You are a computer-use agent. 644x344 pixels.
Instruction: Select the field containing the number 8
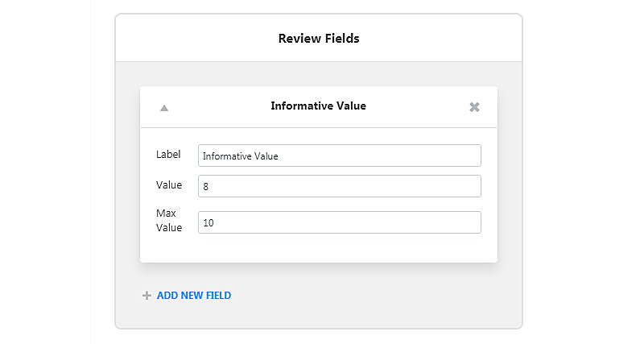point(339,186)
